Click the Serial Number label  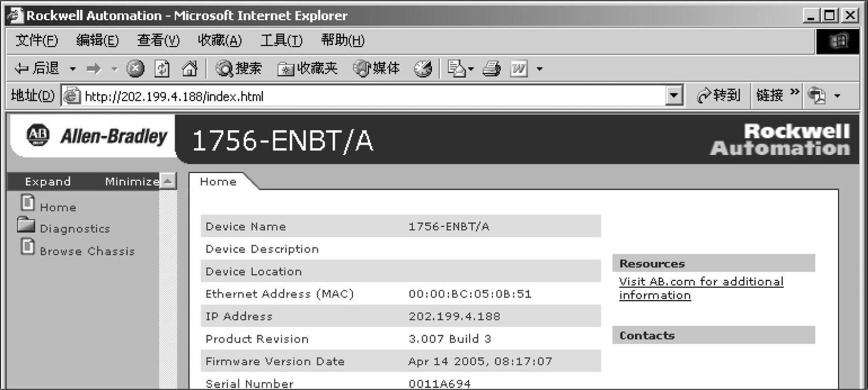[x=250, y=384]
